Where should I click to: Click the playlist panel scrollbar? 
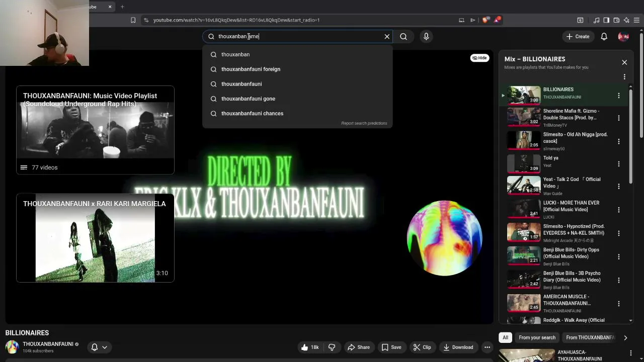pos(630,136)
